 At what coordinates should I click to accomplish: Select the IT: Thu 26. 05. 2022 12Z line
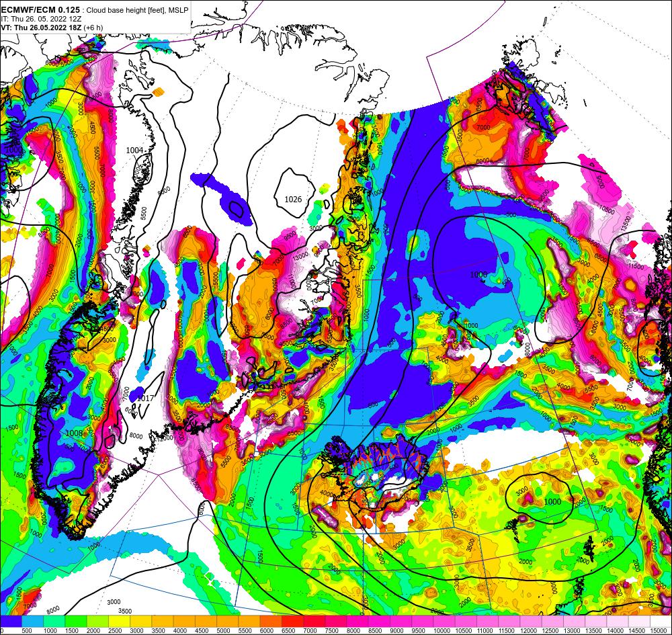(41, 19)
